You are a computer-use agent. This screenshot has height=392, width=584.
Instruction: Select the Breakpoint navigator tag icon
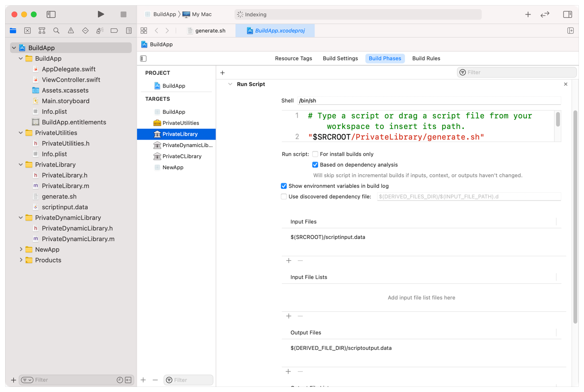[114, 30]
